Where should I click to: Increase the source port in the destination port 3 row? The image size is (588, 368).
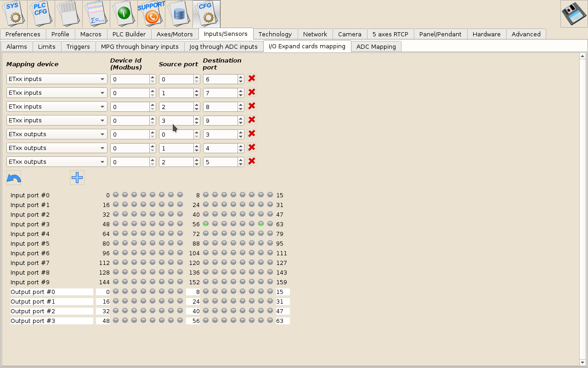point(197,132)
